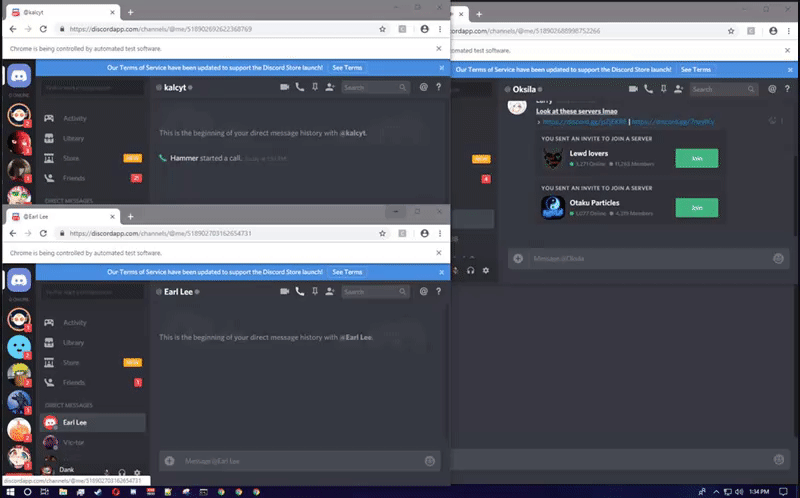
Task: Open Chrome profile in Earl Lee window
Action: click(x=424, y=233)
